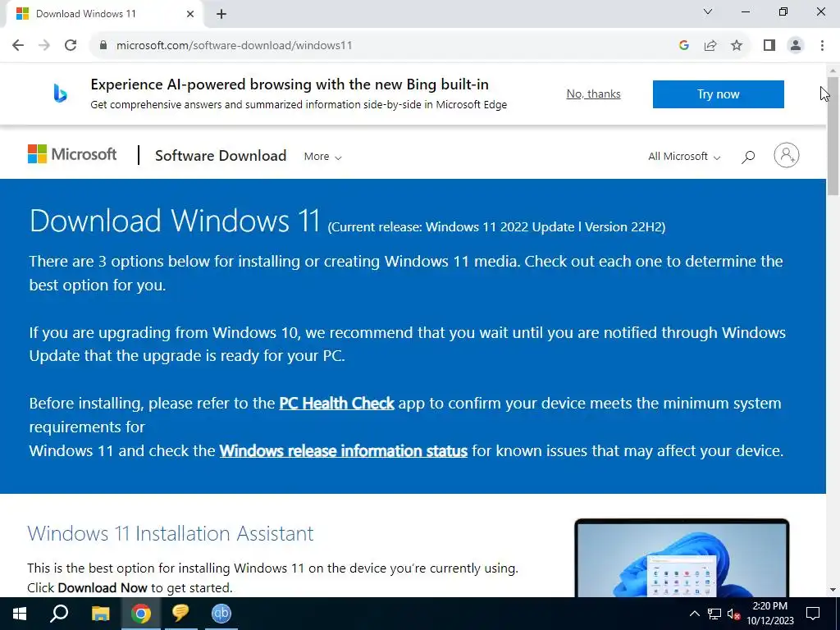
Task: Reload the current page
Action: pos(71,45)
